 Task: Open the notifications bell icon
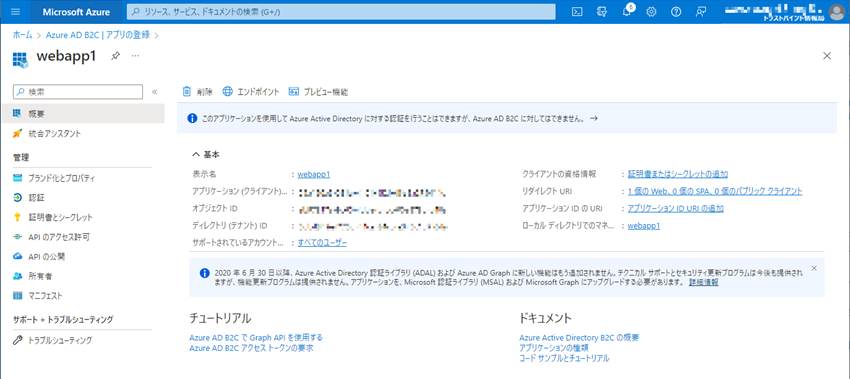pos(627,12)
